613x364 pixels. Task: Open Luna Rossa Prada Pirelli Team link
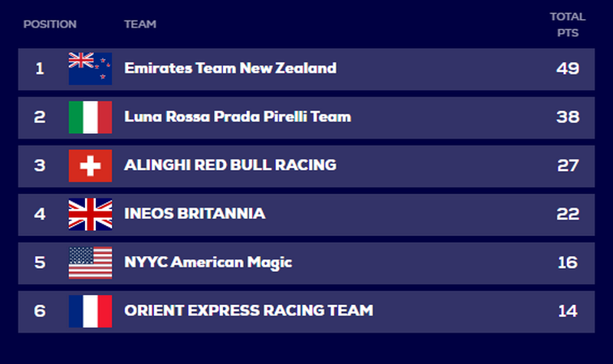(x=238, y=117)
